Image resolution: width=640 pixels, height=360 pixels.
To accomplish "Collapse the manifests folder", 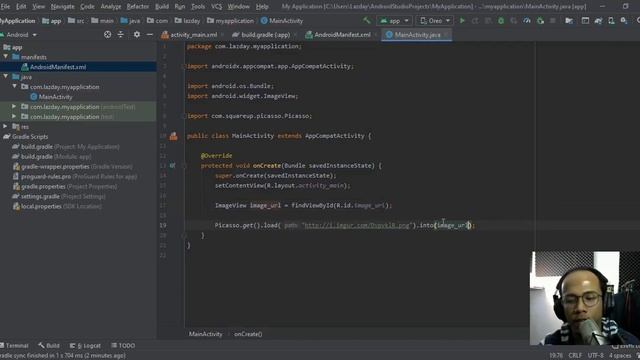I will tap(6, 57).
